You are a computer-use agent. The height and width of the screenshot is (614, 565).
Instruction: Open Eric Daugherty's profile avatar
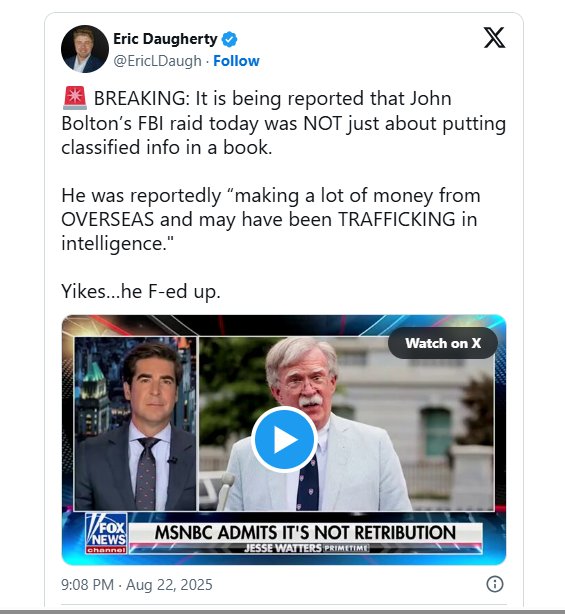tap(85, 49)
